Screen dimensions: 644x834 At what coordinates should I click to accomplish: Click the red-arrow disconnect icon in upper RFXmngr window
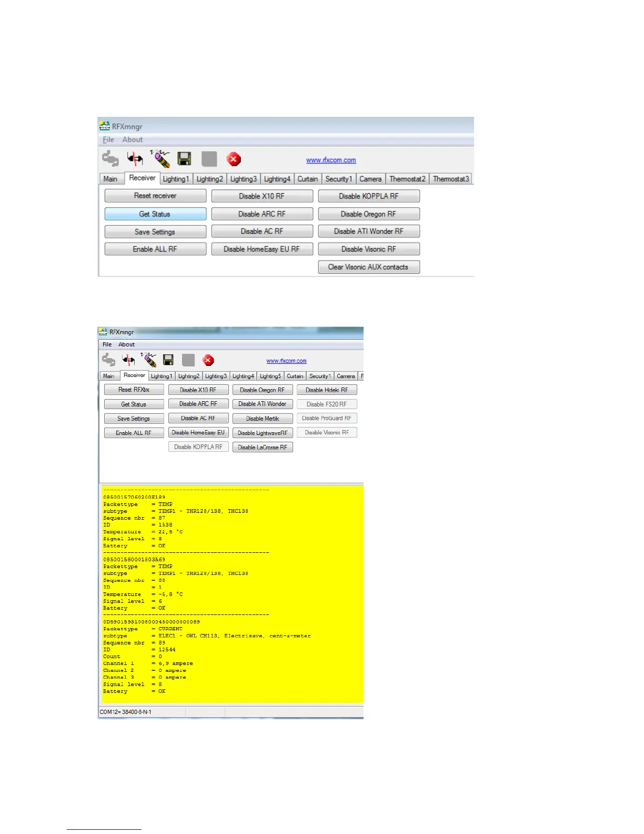coord(135,158)
